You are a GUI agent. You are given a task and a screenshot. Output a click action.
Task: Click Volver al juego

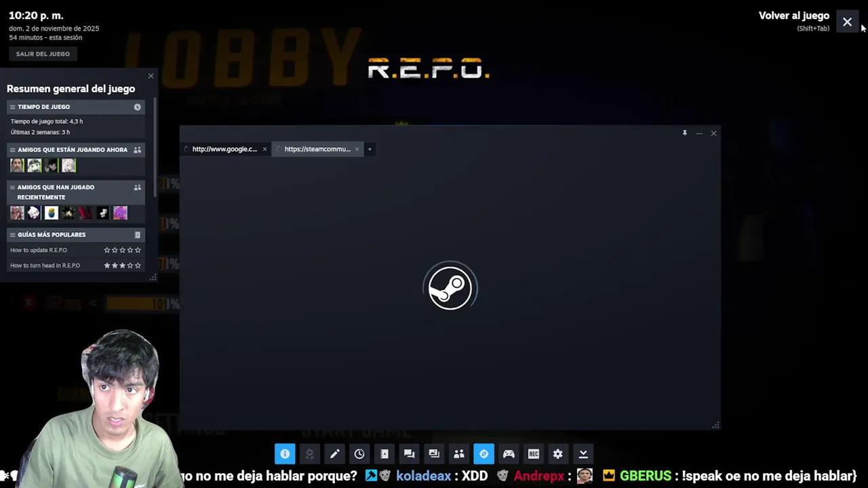[794, 16]
